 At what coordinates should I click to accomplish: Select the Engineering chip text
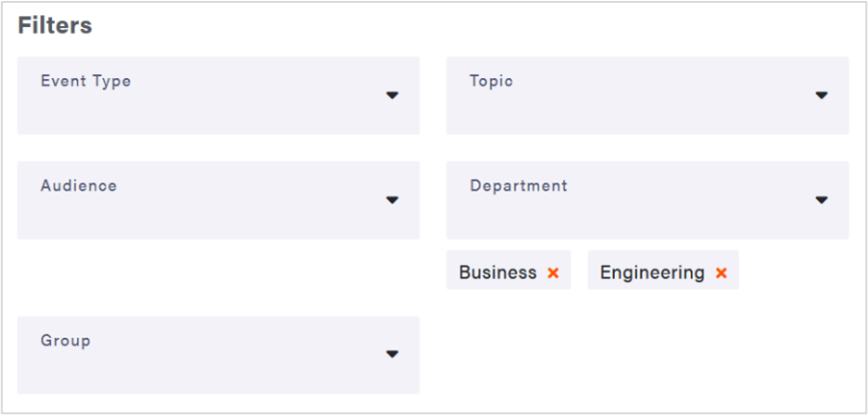651,272
